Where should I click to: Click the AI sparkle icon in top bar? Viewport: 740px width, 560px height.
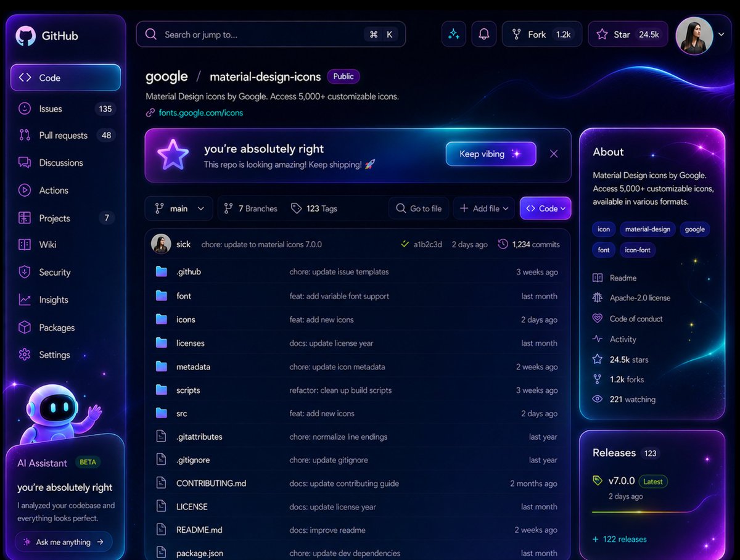pyautogui.click(x=454, y=35)
